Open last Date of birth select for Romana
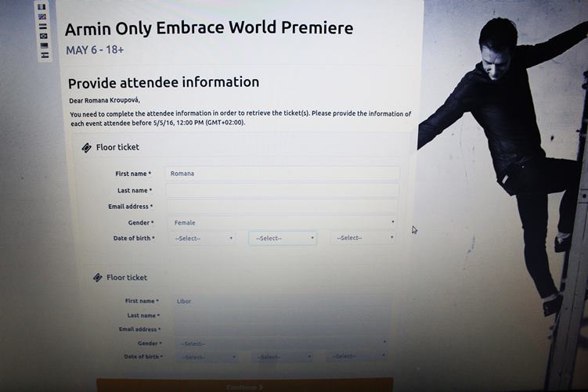Screen dimensions: 588x392 coord(363,238)
